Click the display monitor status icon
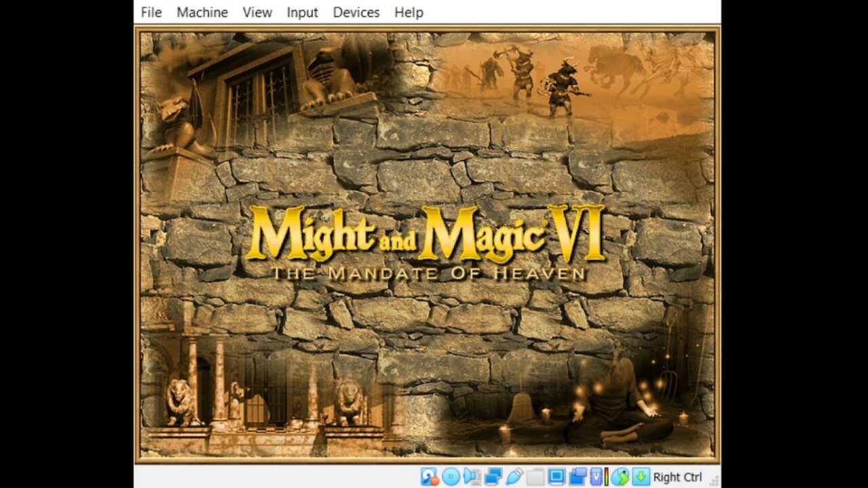Image resolution: width=868 pixels, height=488 pixels. (557, 476)
